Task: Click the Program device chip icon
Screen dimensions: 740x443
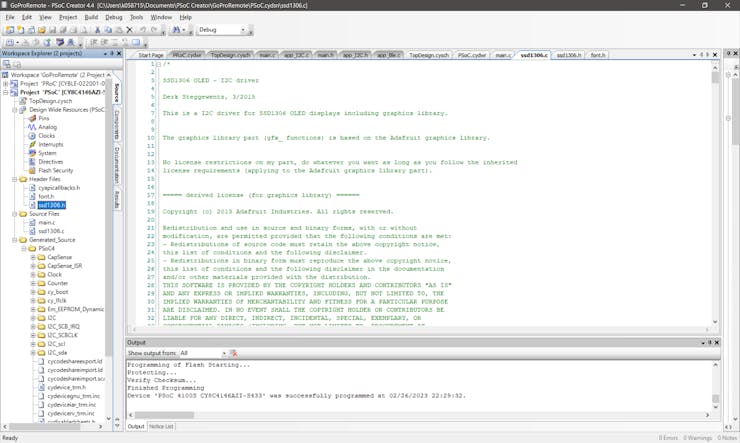Action: click(x=59, y=42)
